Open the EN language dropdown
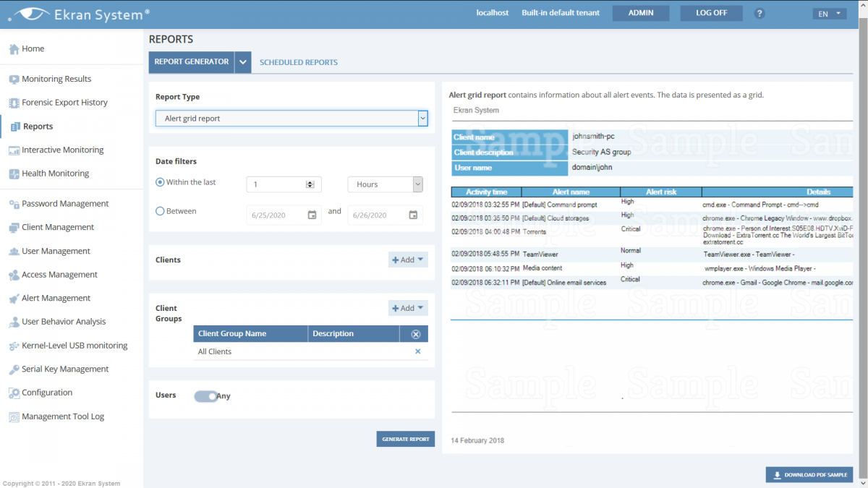Viewport: 868px width, 488px height. coord(828,14)
